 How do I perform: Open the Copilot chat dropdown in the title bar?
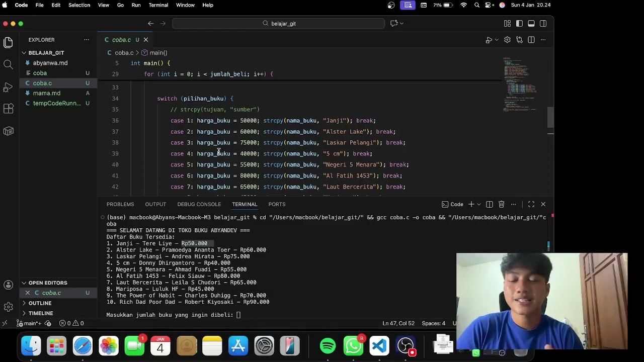click(x=401, y=23)
